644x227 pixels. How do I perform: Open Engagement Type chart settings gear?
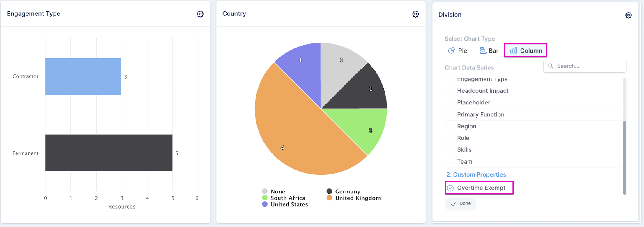pyautogui.click(x=200, y=14)
